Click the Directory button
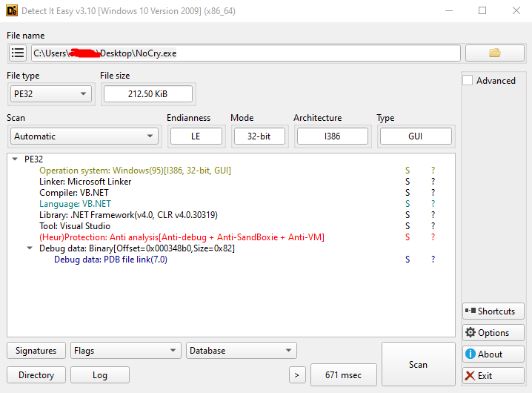 click(x=36, y=375)
